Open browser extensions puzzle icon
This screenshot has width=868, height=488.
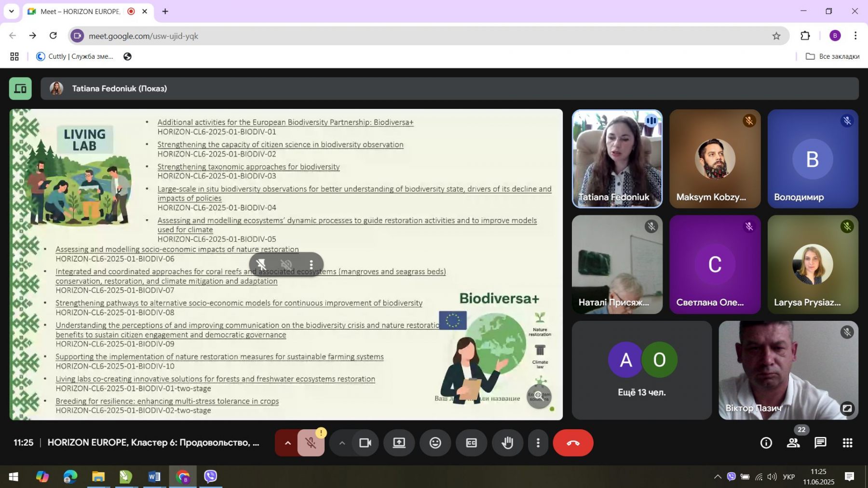[x=805, y=36]
